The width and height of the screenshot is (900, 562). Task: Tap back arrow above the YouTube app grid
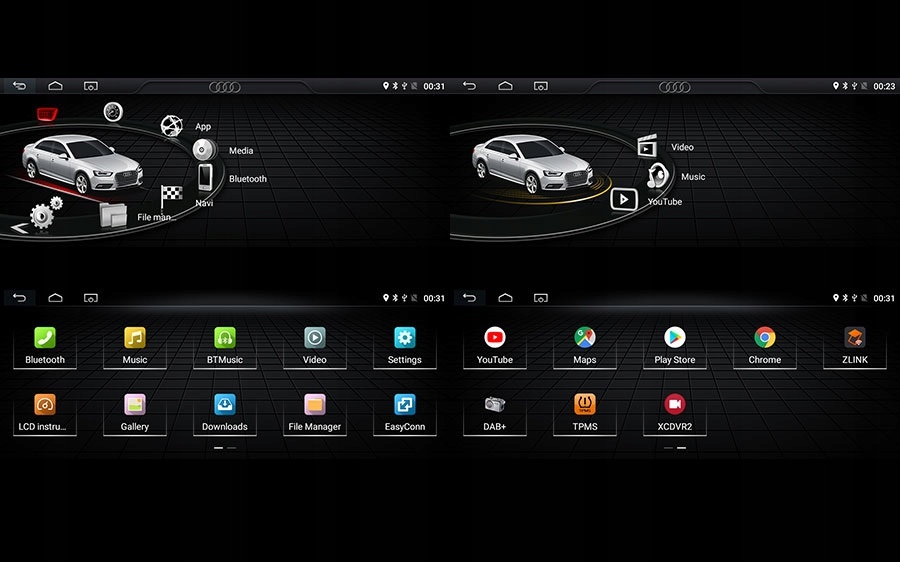[470, 297]
